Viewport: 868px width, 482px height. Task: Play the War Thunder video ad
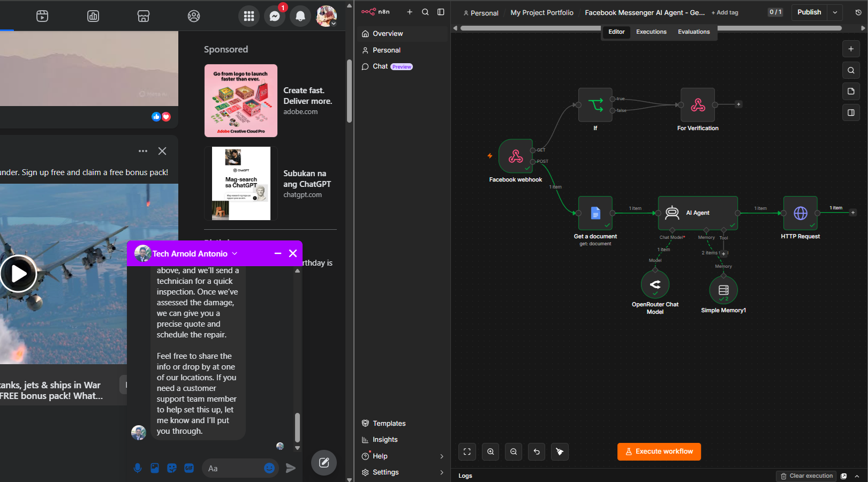click(18, 274)
